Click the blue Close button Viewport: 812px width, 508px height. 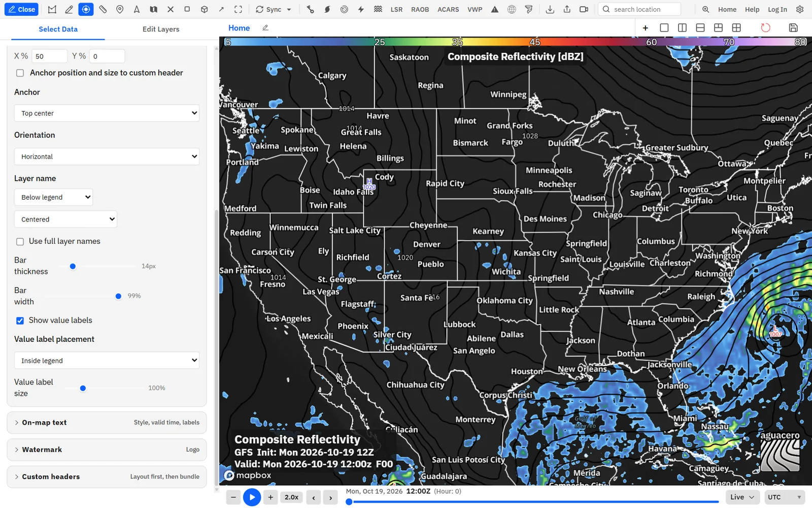(22, 9)
